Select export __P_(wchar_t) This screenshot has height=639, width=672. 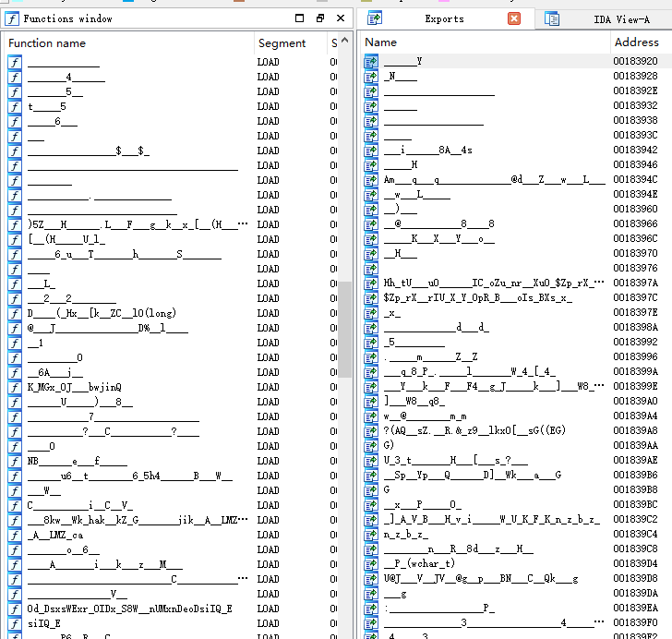419,563
